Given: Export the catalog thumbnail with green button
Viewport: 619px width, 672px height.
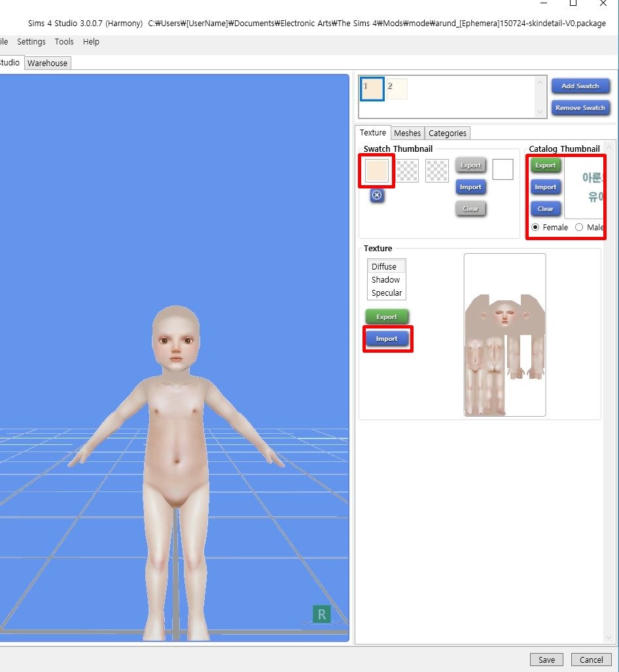Looking at the screenshot, I should 546,166.
